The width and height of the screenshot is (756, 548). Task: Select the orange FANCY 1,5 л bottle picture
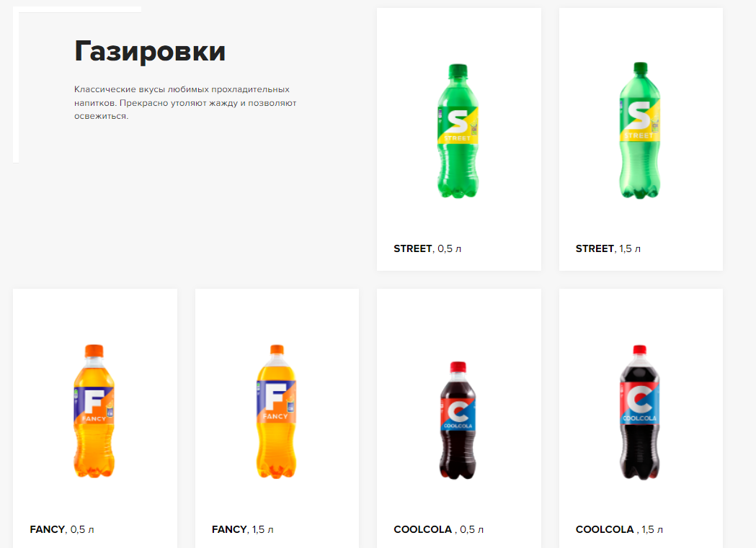276,412
